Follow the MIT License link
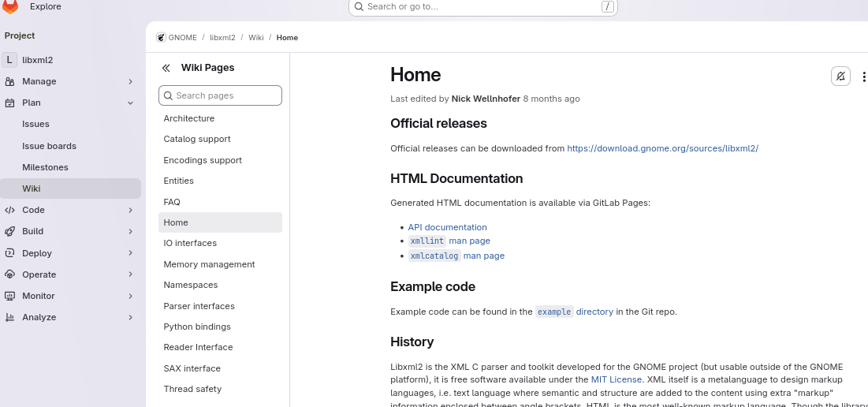Image resolution: width=868 pixels, height=407 pixels. coord(616,379)
